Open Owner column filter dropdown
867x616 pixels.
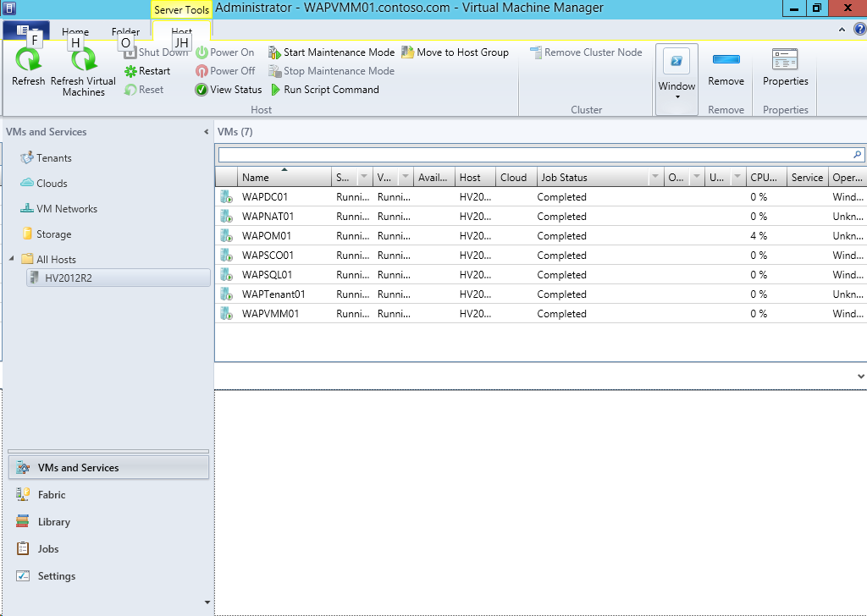pyautogui.click(x=697, y=177)
